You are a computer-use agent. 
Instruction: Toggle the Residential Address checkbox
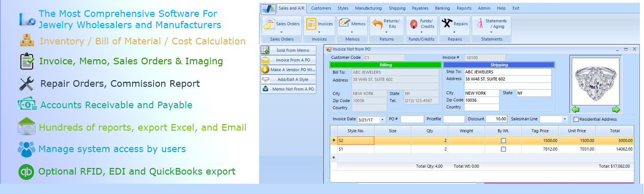(x=576, y=119)
